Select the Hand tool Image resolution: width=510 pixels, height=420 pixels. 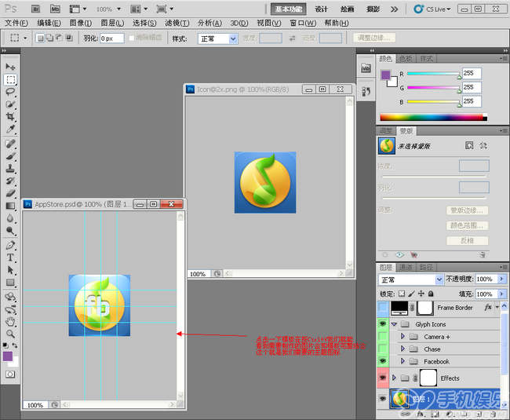(x=10, y=321)
